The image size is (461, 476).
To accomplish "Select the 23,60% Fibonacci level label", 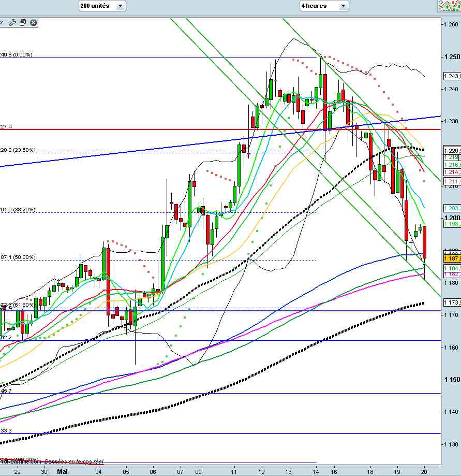I will [19, 150].
